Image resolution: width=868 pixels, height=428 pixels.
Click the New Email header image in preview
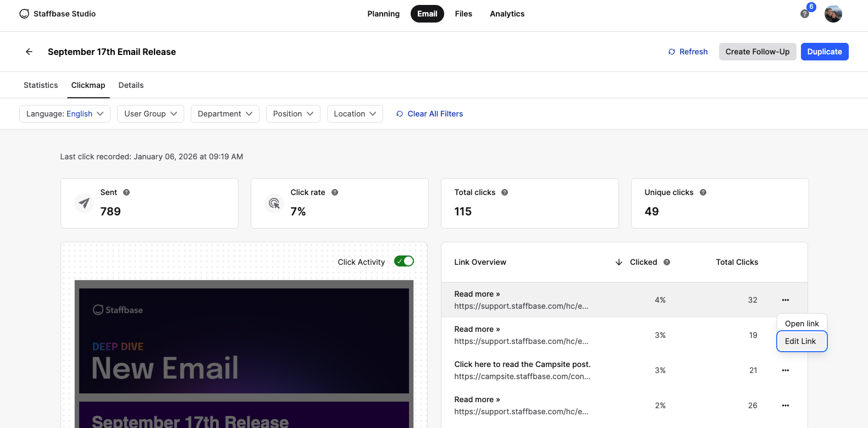point(244,341)
